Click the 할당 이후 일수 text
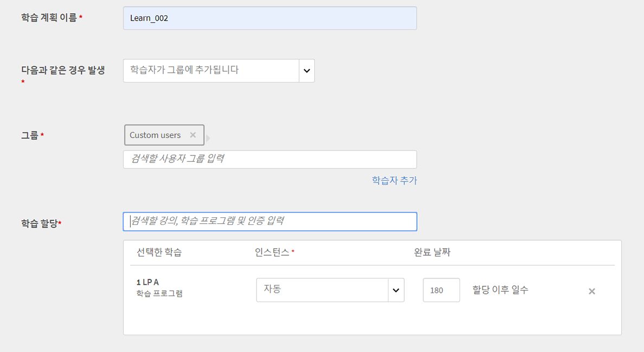Screen dimensions: 644x352 coord(500,290)
